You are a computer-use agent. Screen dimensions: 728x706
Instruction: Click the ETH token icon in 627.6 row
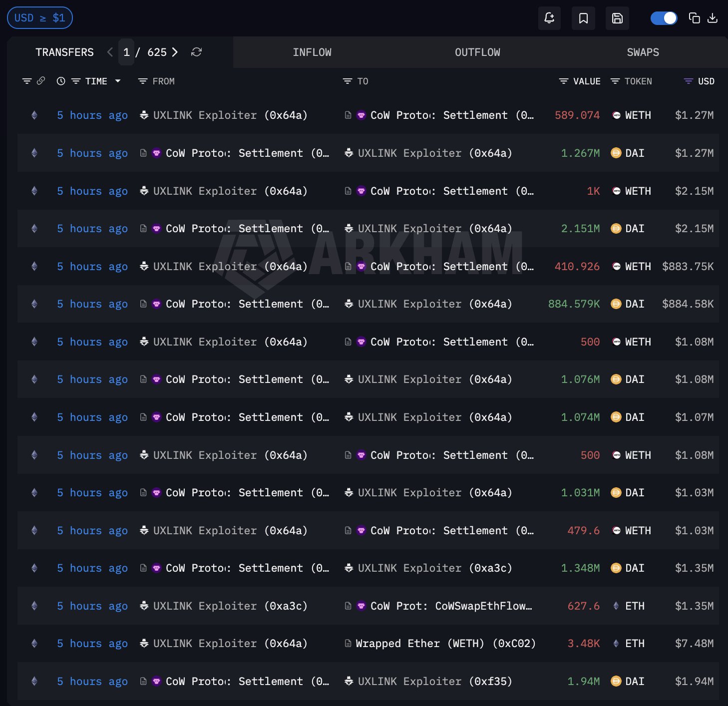pos(616,606)
